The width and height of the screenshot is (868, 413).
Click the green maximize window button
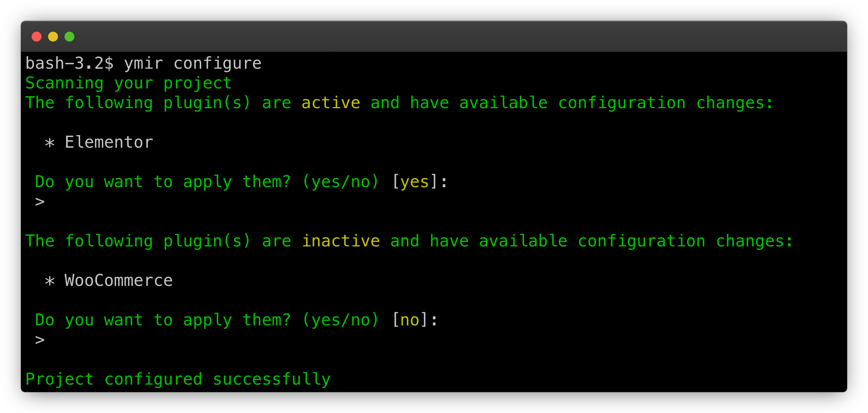point(69,37)
